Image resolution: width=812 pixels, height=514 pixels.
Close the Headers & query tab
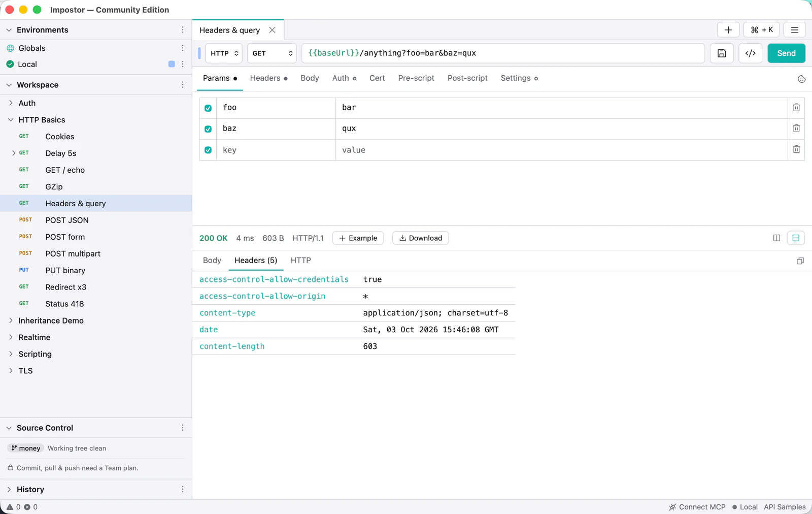[x=273, y=30]
